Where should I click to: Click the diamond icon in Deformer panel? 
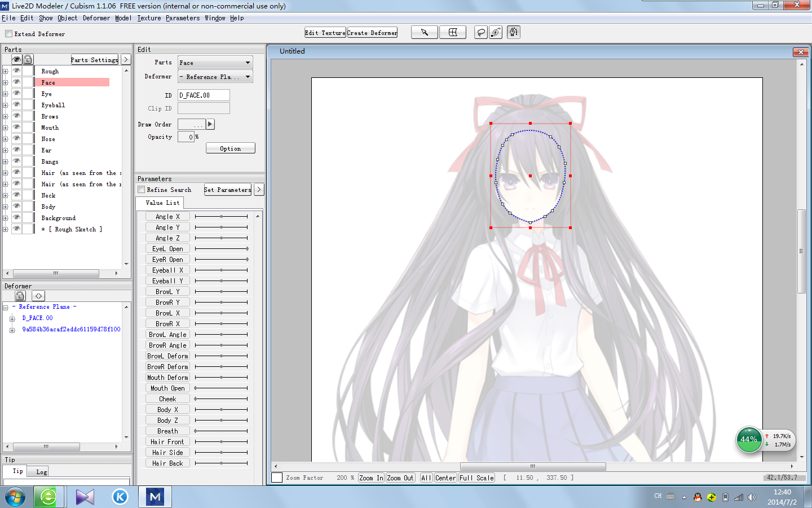click(38, 296)
